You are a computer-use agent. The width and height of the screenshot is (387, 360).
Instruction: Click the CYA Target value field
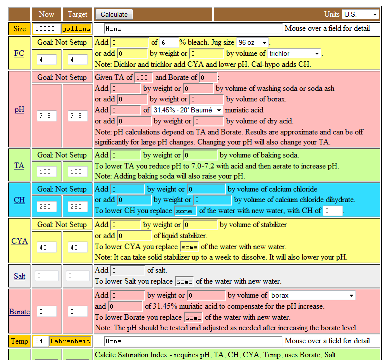pos(77,247)
